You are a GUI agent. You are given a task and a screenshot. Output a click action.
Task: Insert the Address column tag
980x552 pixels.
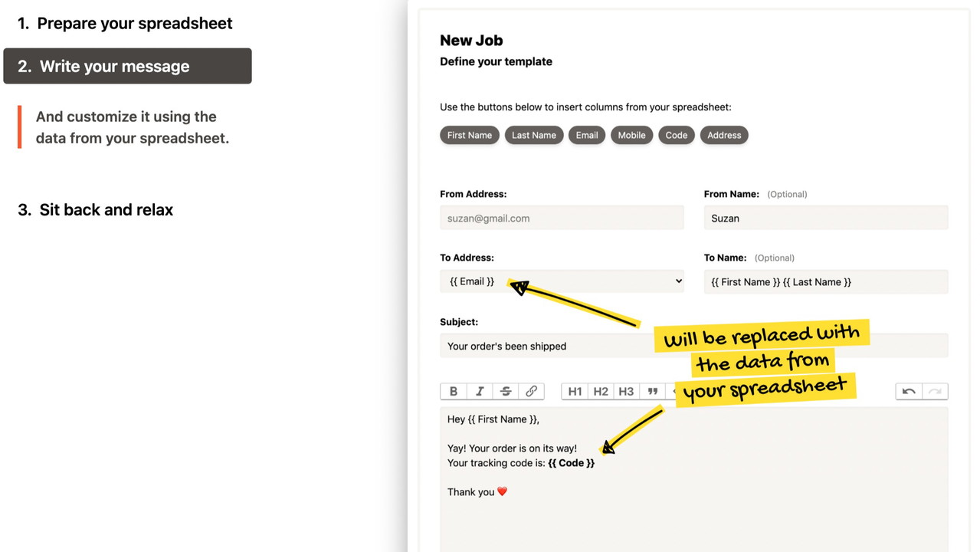724,135
